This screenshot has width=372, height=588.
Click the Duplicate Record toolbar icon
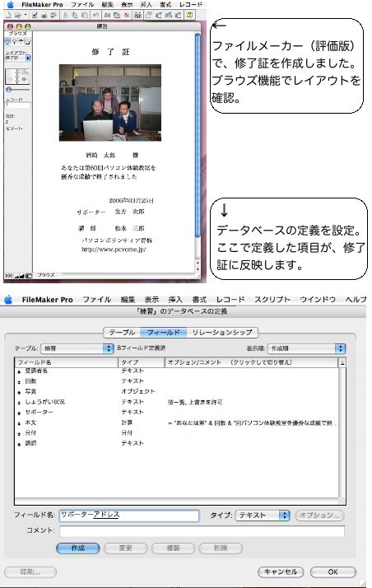coord(117,16)
